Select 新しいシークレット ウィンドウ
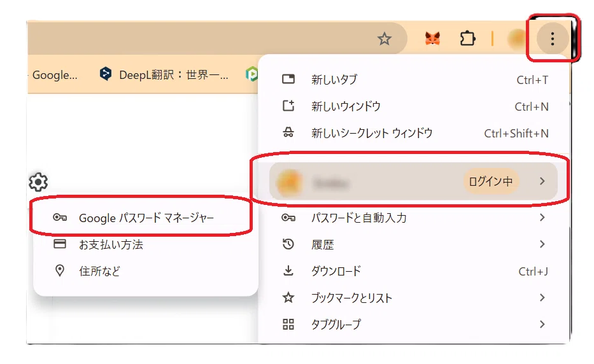Image resolution: width=594 pixels, height=364 pixels. 415,133
